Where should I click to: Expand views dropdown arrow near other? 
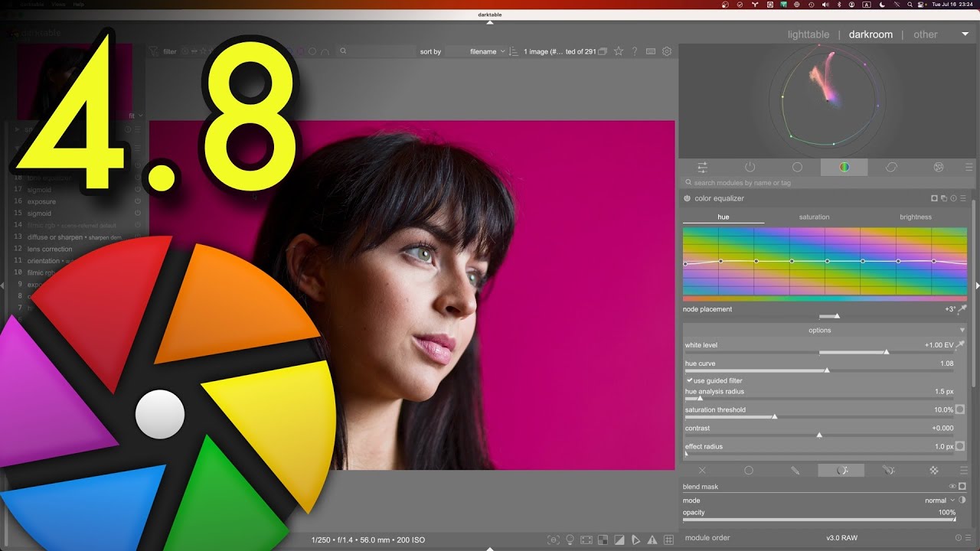(965, 34)
